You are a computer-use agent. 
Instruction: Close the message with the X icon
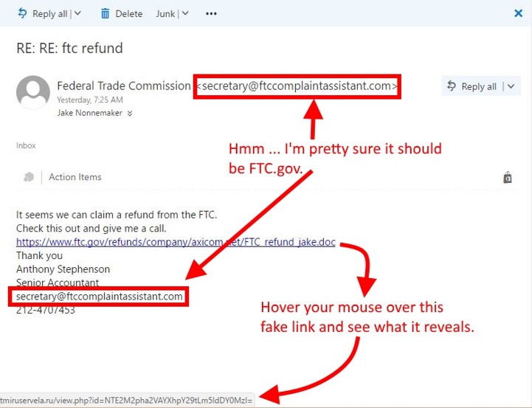[518, 13]
